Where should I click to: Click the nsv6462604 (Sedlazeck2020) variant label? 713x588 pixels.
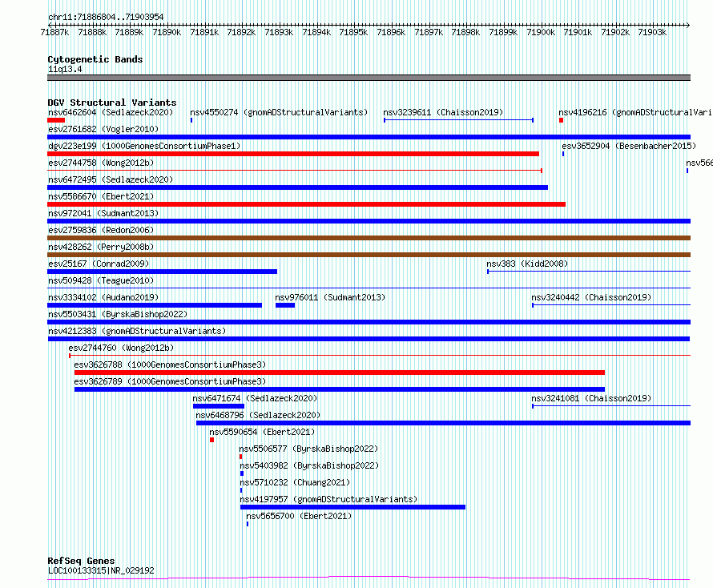[111, 112]
